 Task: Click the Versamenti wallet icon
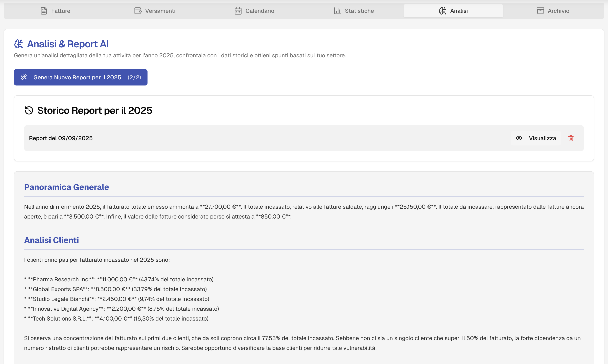138,11
